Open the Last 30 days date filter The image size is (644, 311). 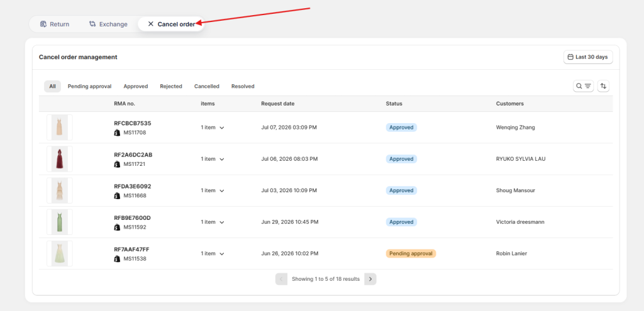coord(588,57)
